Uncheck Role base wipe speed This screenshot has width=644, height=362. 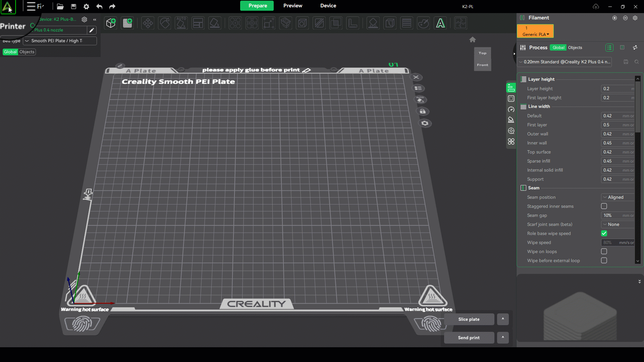point(604,233)
